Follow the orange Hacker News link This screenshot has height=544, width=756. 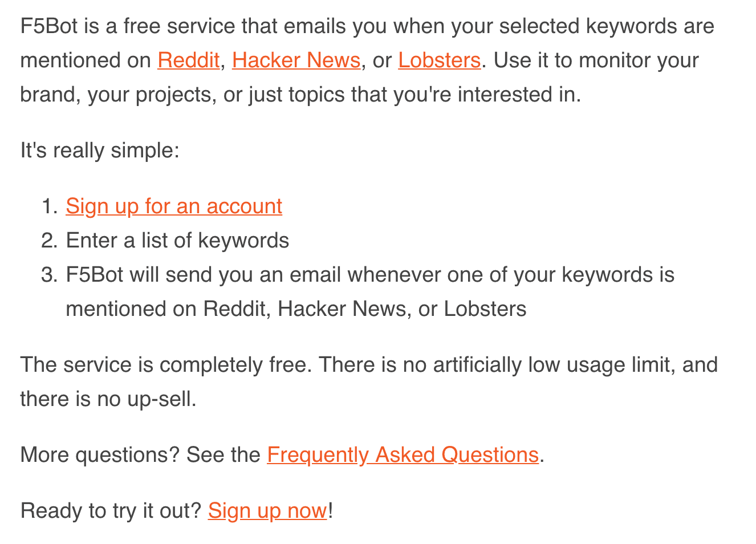296,60
